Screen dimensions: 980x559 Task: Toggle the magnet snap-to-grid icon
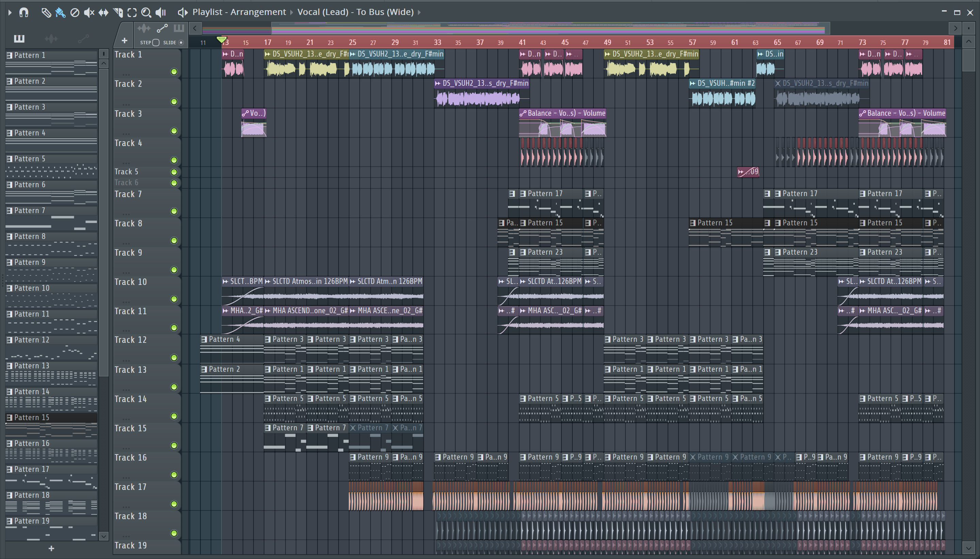24,12
